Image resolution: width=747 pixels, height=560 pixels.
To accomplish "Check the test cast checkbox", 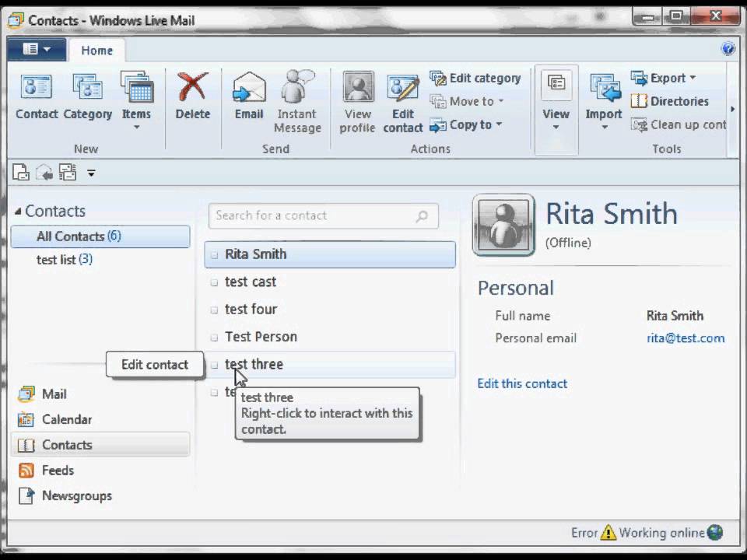I will pos(215,282).
